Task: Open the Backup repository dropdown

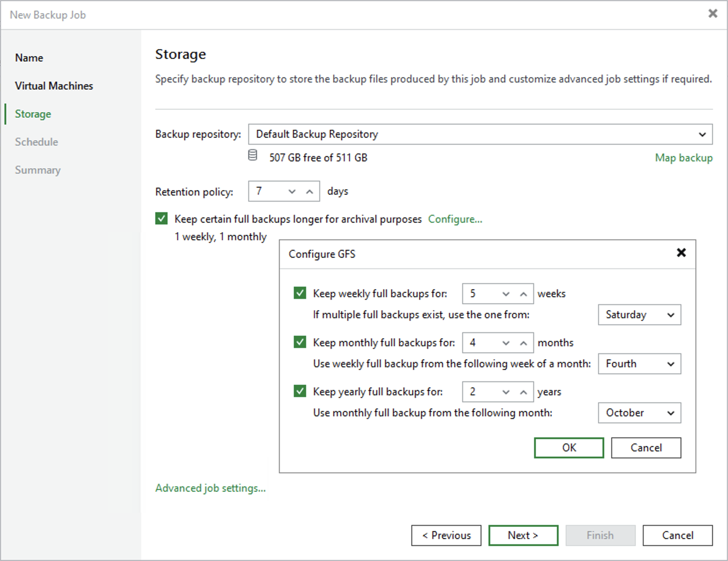Action: [480, 134]
